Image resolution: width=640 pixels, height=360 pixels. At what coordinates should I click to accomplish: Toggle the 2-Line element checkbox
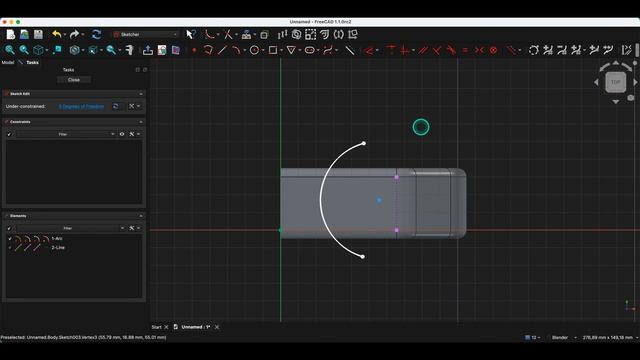(x=10, y=248)
